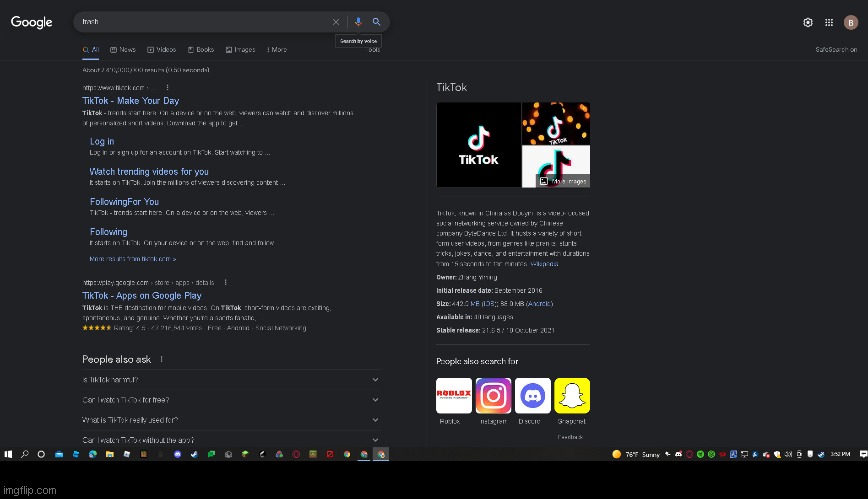Open the FollowingFor You sitelink
Screen dimensions: 868x499
(125, 202)
